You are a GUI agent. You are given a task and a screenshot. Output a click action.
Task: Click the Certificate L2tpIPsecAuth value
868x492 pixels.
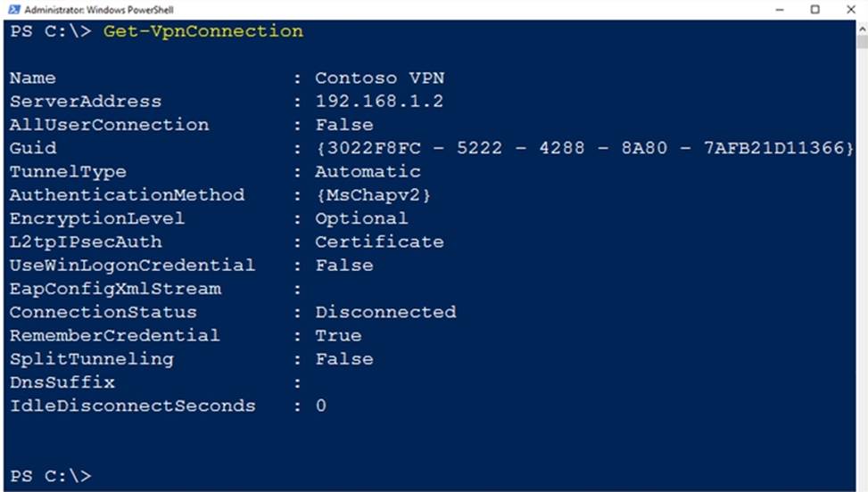[x=379, y=242]
